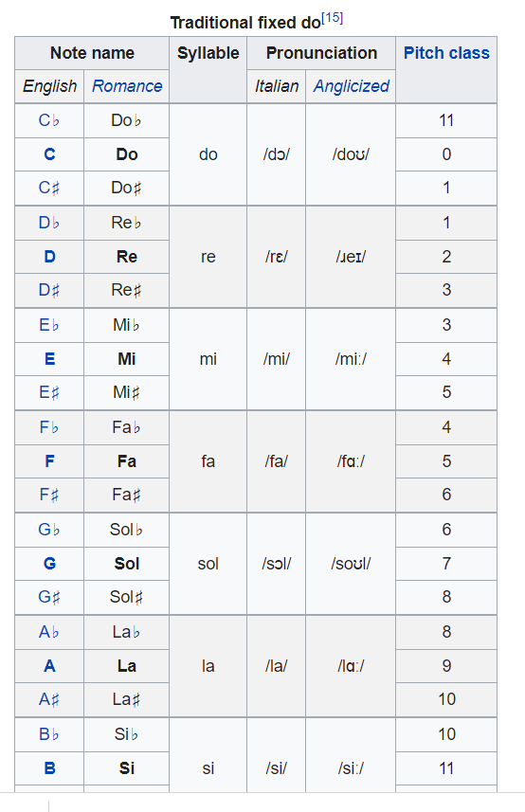Viewport: 525px width, 812px height.
Task: Open the G sharp note link
Action: (49, 597)
